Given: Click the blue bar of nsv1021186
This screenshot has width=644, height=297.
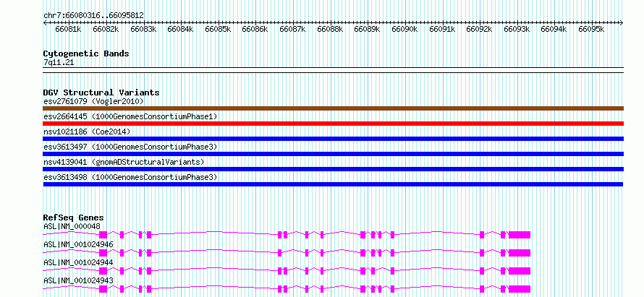Looking at the screenshot, I should 334,139.
